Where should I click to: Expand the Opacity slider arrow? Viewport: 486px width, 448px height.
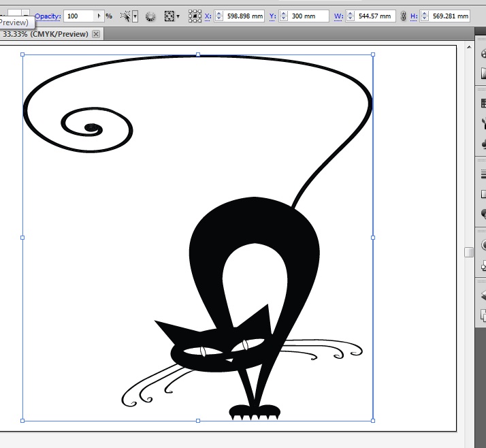coord(99,15)
